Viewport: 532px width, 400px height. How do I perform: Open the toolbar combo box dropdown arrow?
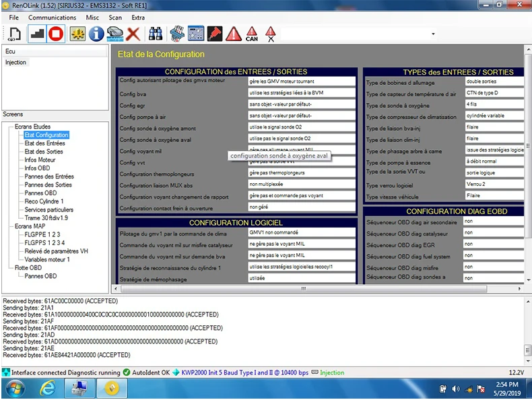pyautogui.click(x=433, y=34)
